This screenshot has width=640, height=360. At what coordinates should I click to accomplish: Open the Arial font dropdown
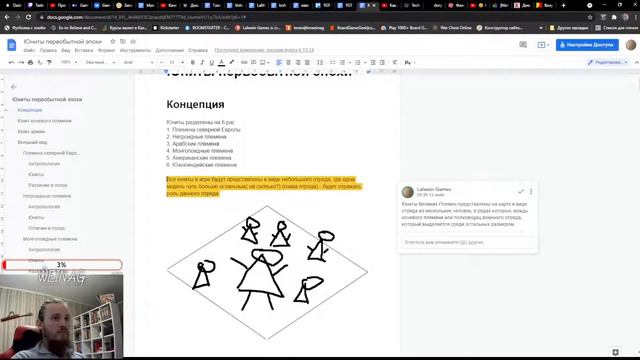click(x=138, y=62)
